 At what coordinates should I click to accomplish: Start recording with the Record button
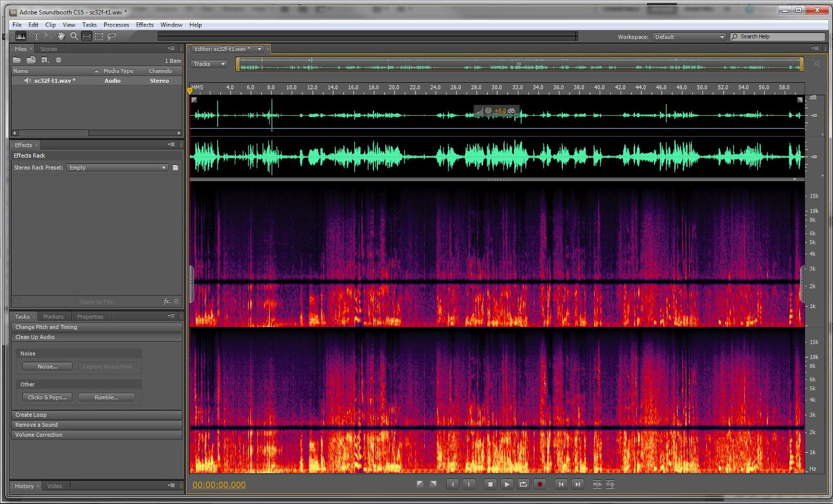coord(540,484)
